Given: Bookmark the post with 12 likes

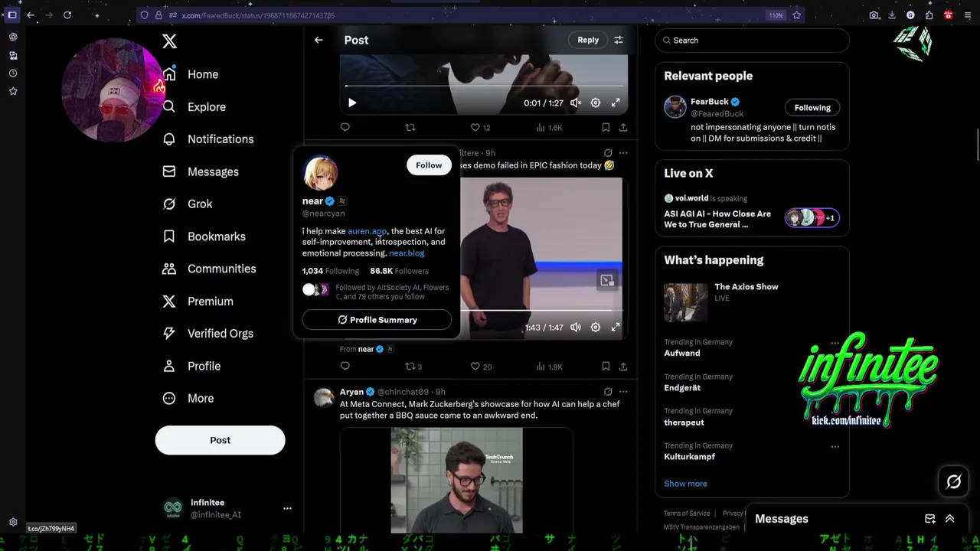Looking at the screenshot, I should (x=606, y=127).
